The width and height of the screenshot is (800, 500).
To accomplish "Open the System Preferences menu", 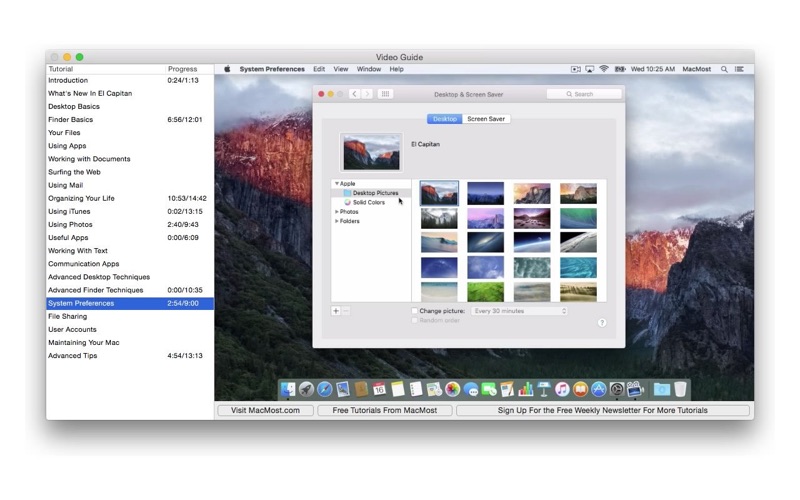I will [x=272, y=69].
